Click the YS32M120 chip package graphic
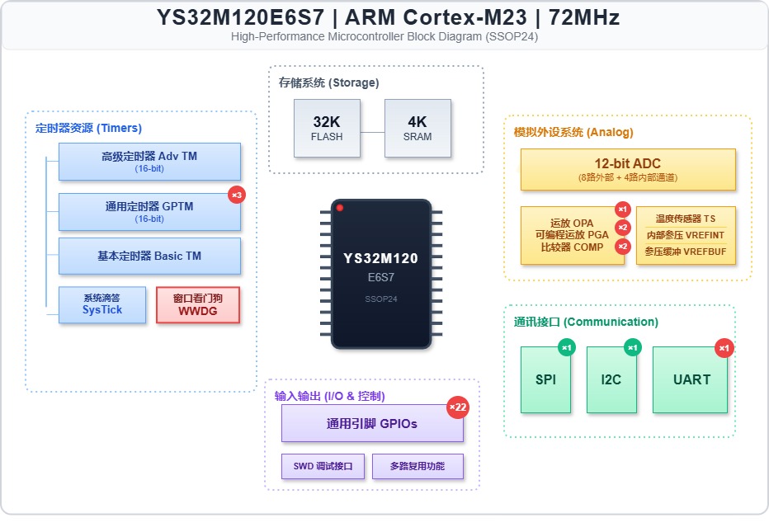 tap(381, 274)
